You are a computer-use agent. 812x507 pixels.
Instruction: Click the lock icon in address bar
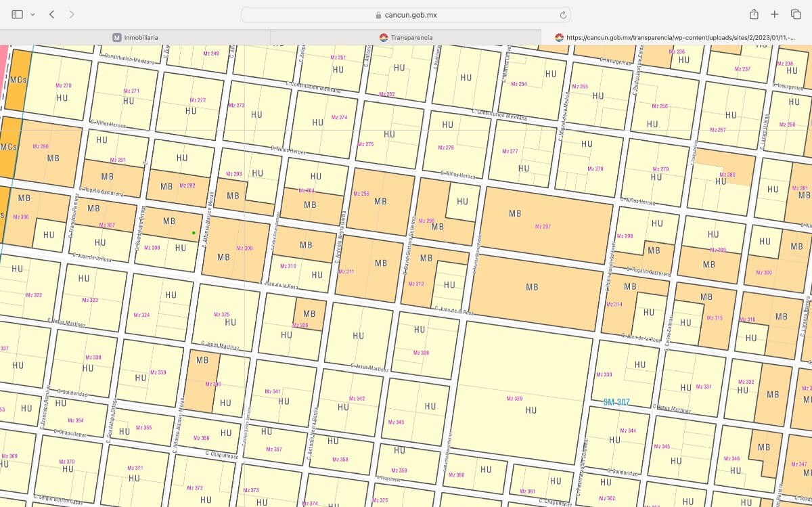378,15
